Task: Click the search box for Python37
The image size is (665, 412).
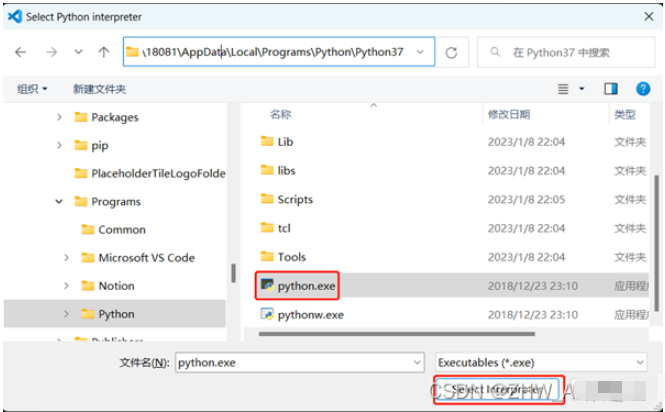Action: tap(566, 52)
